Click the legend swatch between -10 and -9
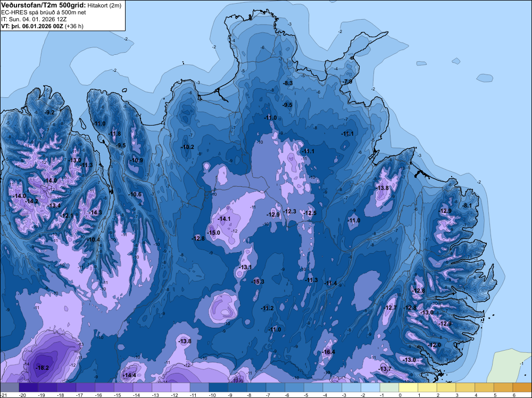The height and width of the screenshot is (398, 532). point(219,387)
